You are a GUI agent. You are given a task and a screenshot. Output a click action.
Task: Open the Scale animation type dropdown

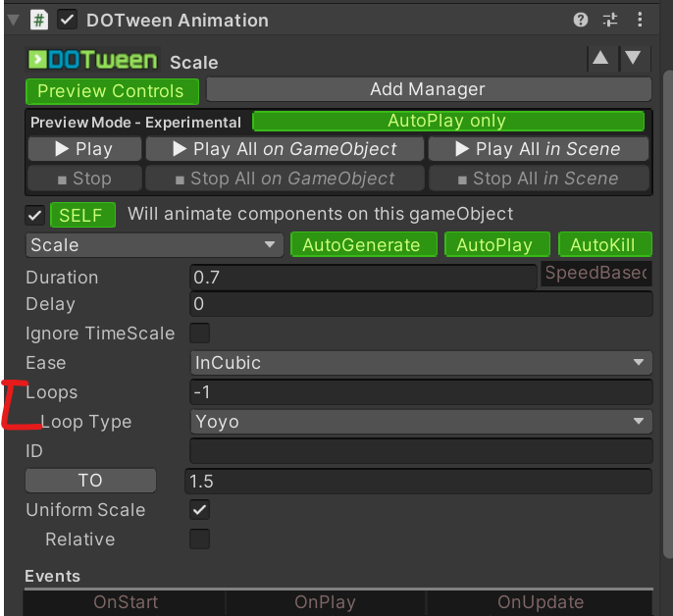click(154, 245)
